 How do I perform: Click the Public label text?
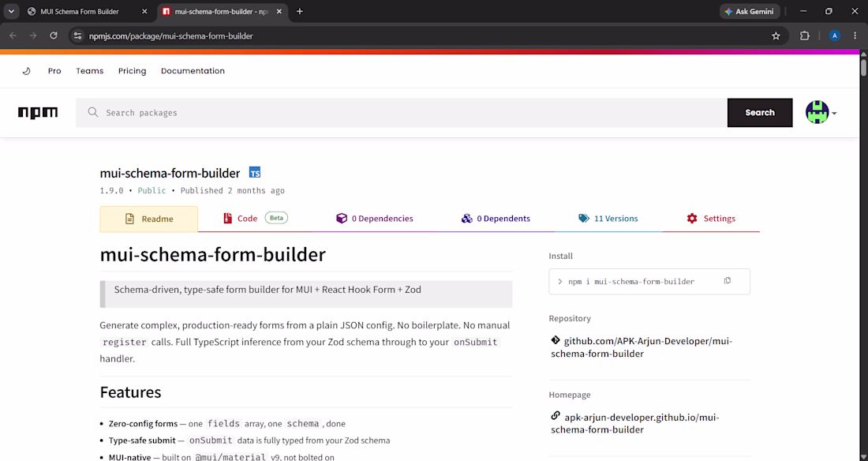click(152, 190)
